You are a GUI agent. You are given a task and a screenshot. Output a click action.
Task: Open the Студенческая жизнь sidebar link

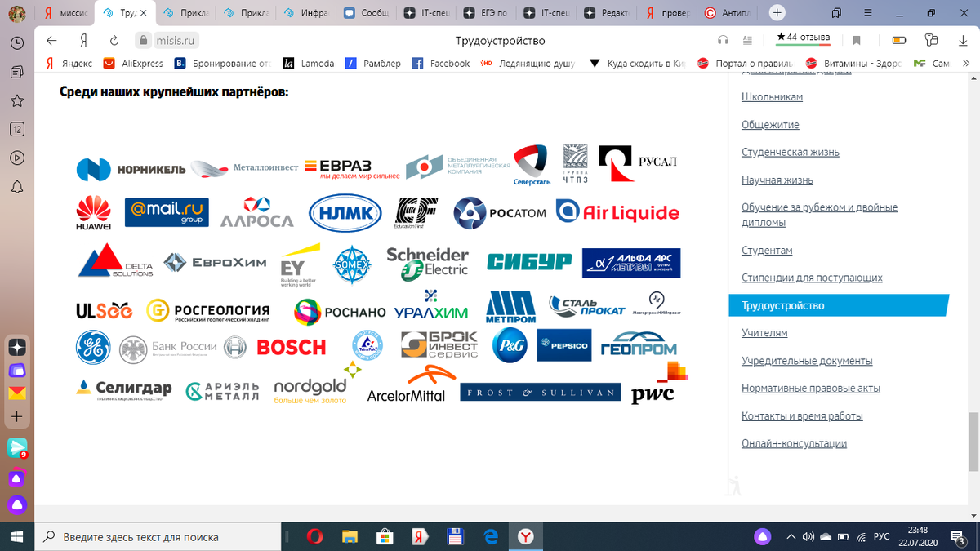point(791,153)
